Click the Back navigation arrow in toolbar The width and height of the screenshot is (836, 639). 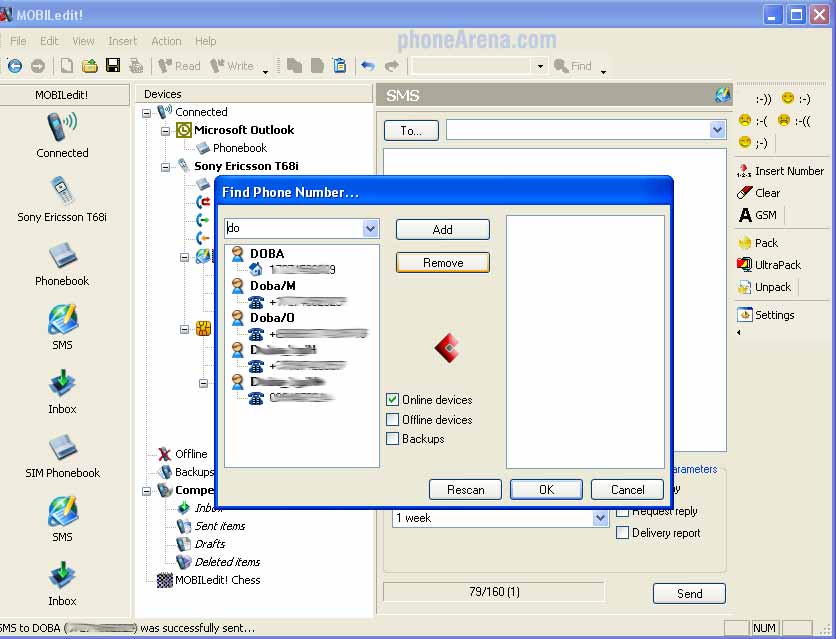(x=15, y=66)
